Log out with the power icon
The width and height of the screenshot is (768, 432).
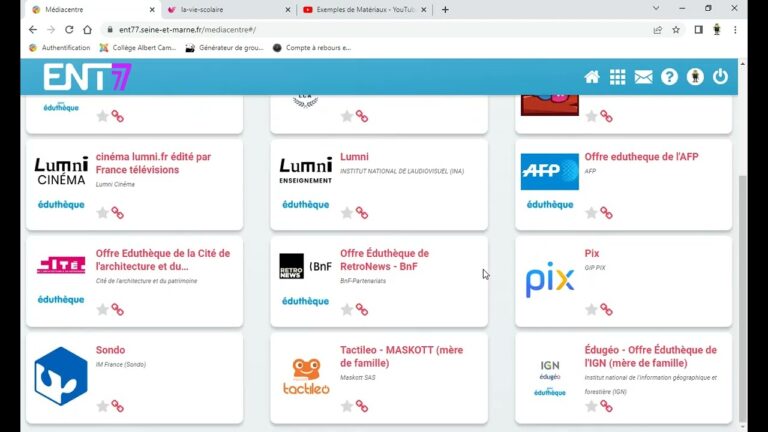coord(720,77)
